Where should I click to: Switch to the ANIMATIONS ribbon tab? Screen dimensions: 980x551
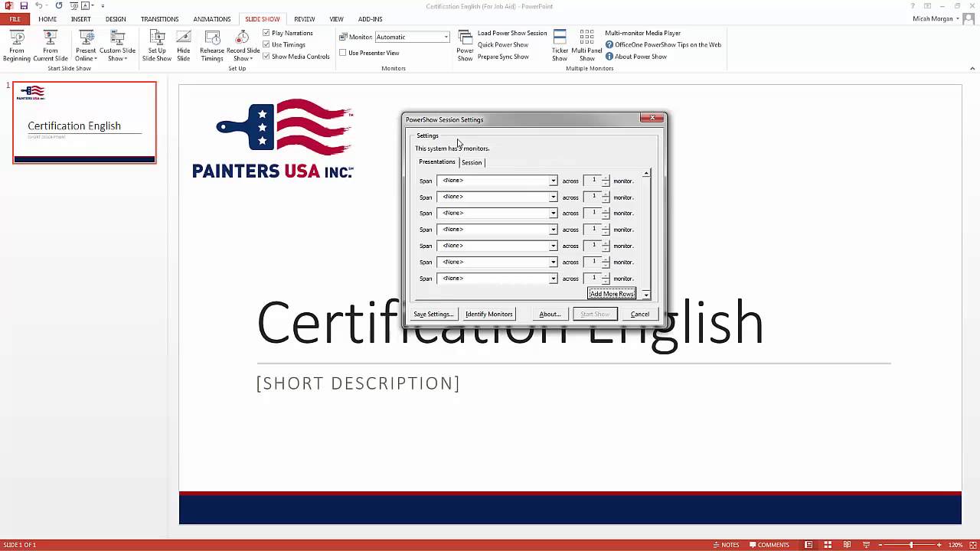pos(211,19)
